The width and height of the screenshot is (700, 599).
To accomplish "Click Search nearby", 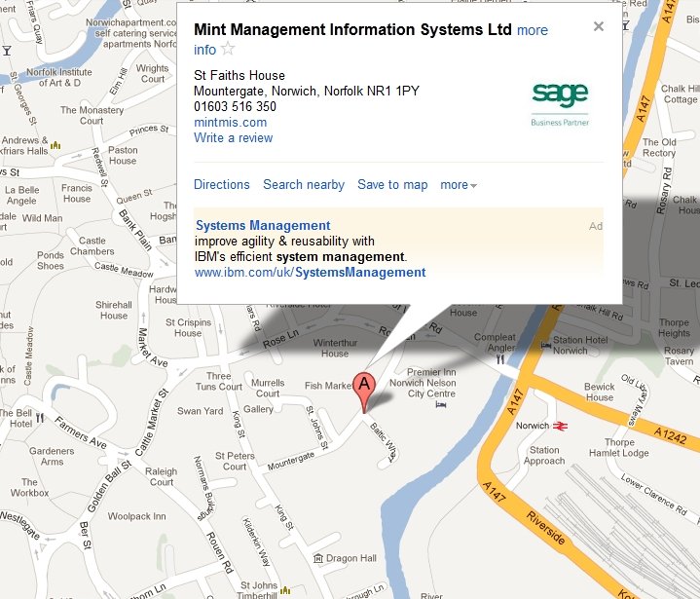I will tap(304, 184).
